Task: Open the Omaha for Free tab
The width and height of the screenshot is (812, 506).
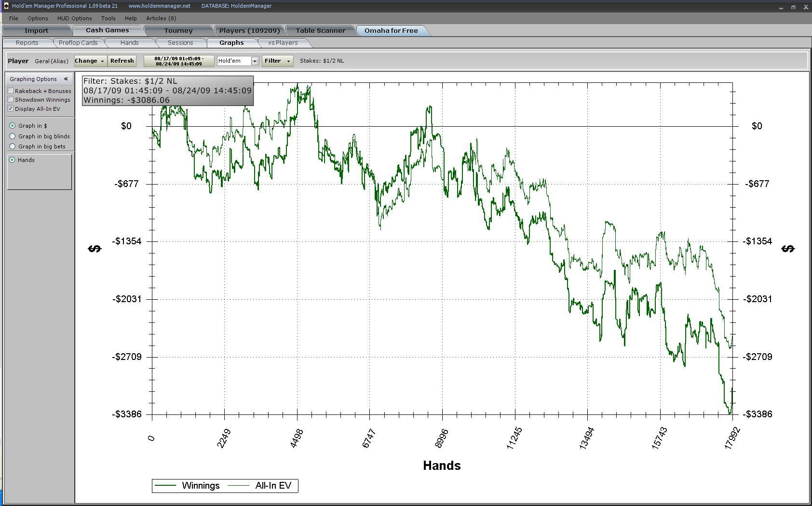Action: [x=391, y=30]
